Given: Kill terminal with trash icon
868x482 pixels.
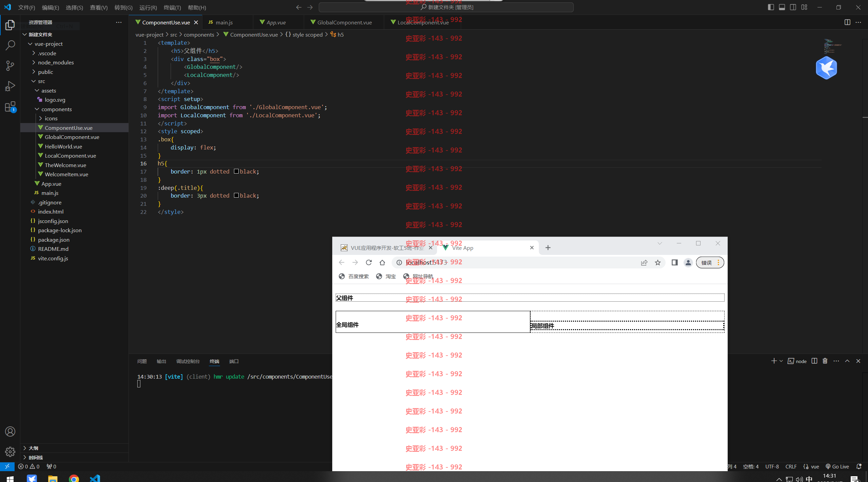Looking at the screenshot, I should (825, 361).
